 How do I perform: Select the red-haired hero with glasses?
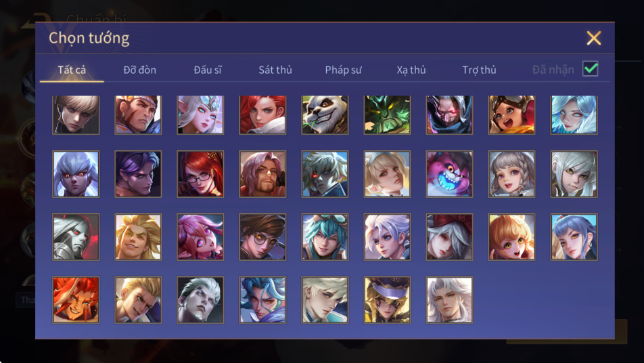[200, 174]
